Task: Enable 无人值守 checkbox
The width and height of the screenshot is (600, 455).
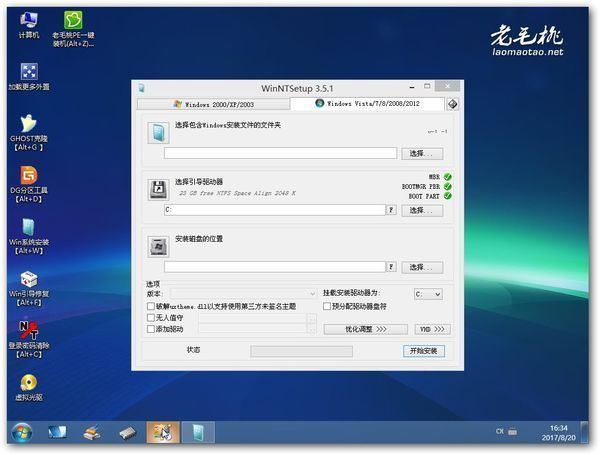Action: [x=151, y=318]
